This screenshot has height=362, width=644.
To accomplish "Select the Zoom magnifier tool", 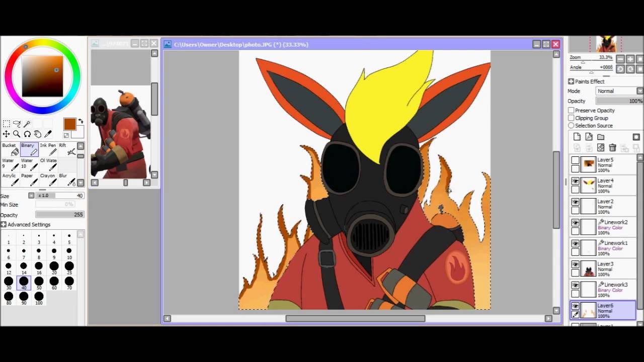I will 17,134.
